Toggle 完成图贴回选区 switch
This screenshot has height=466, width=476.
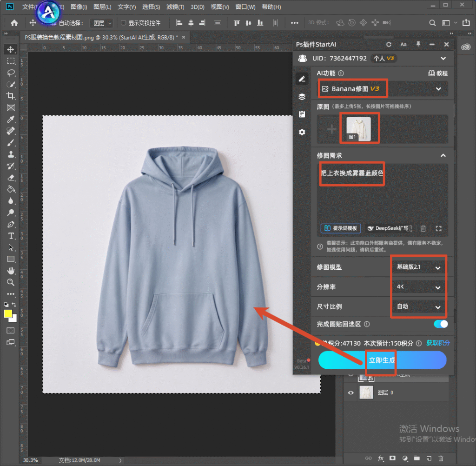click(441, 324)
